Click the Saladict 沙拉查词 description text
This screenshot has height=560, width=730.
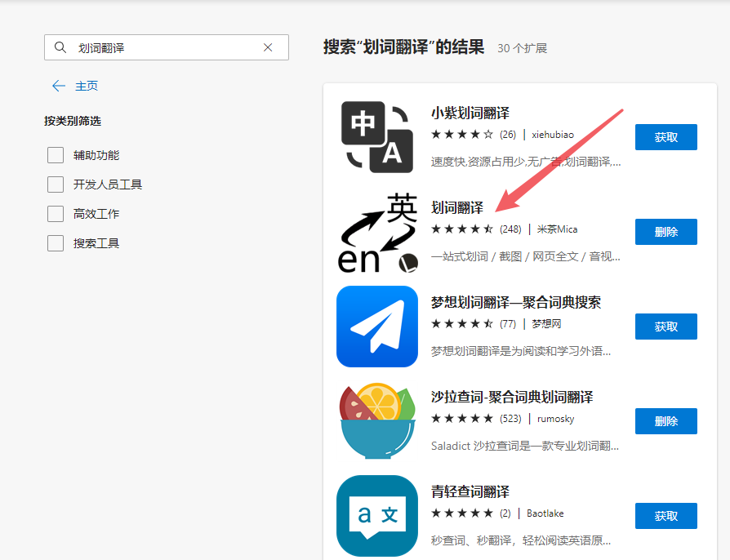[x=525, y=446]
